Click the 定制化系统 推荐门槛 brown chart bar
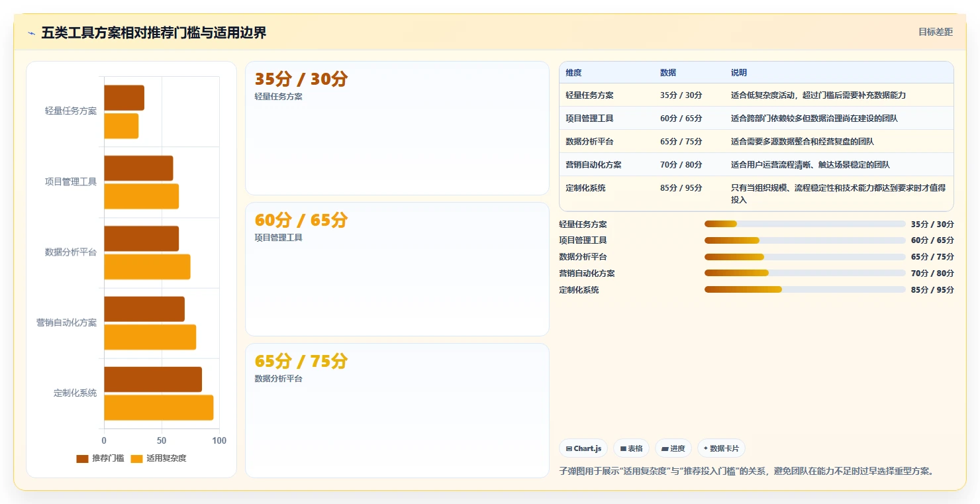Viewport: 980px width, 504px height. (x=153, y=379)
